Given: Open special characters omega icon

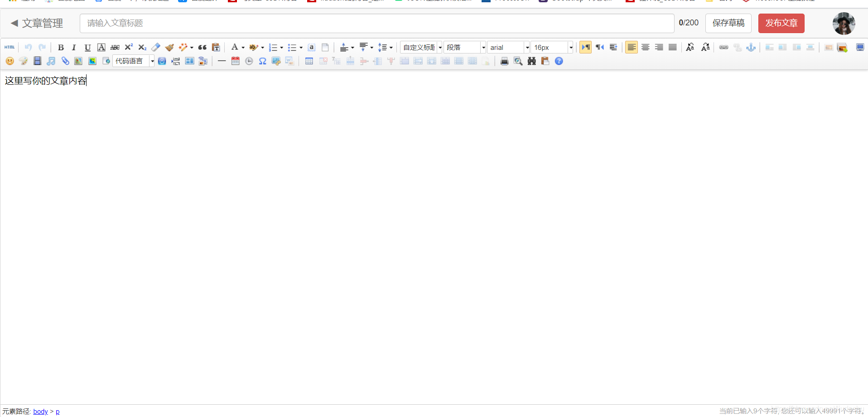Looking at the screenshot, I should pyautogui.click(x=262, y=61).
